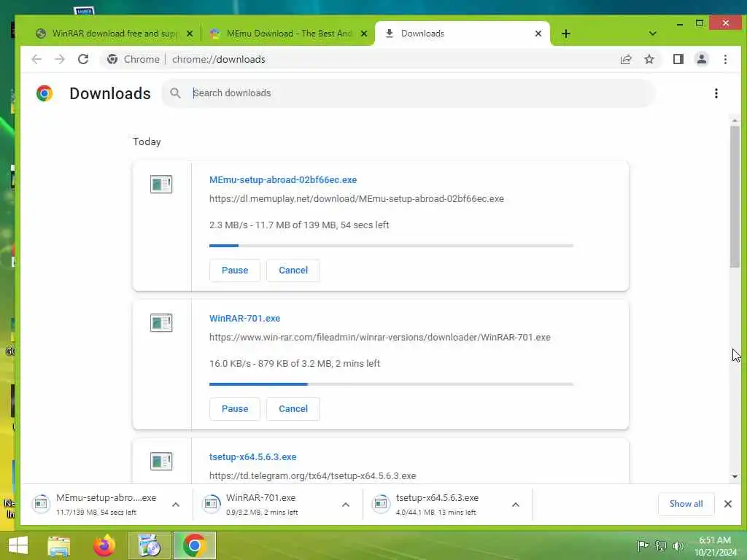Open Chrome's three-dot main menu
This screenshot has height=560, width=747.
[x=725, y=59]
